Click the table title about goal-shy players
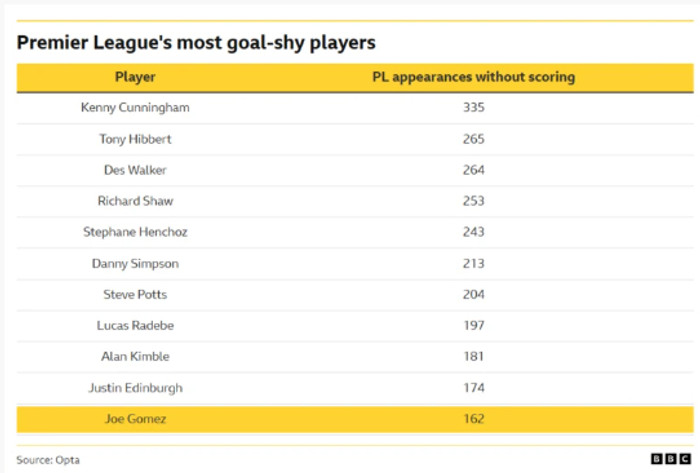The width and height of the screenshot is (700, 473). (x=196, y=43)
